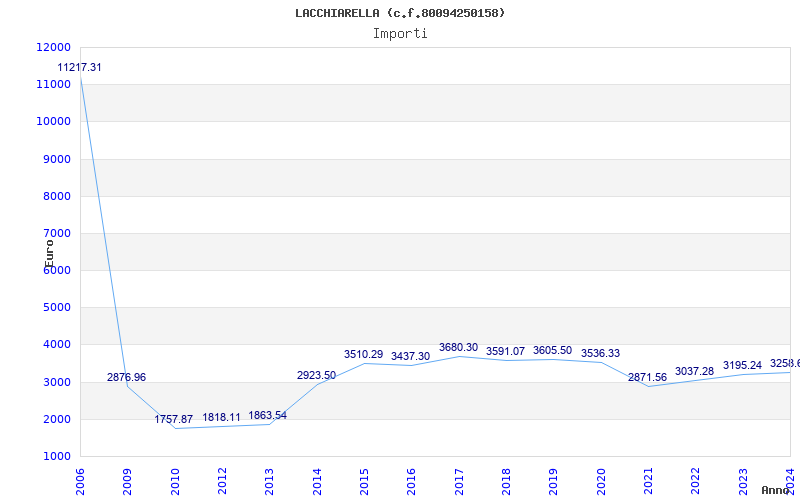Click the 3605.50 data label
The height and width of the screenshot is (500, 800).
(553, 351)
